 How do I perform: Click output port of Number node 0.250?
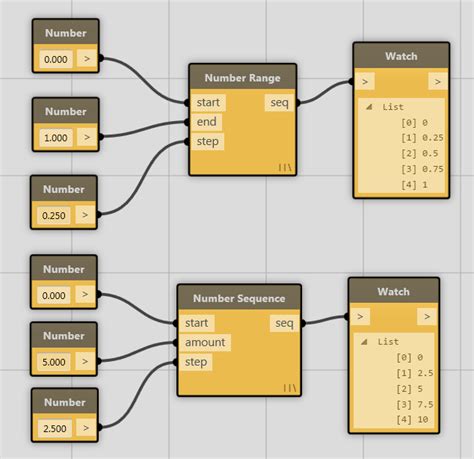point(85,215)
